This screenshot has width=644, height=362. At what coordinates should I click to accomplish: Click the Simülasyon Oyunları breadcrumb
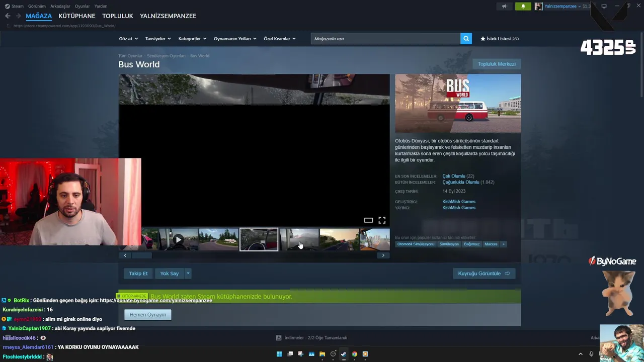tap(167, 56)
